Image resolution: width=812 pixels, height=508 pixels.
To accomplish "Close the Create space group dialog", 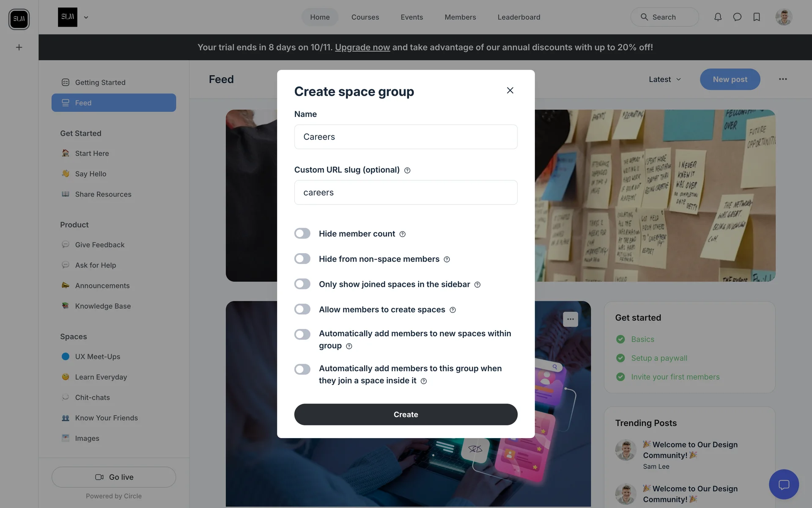I will [510, 90].
